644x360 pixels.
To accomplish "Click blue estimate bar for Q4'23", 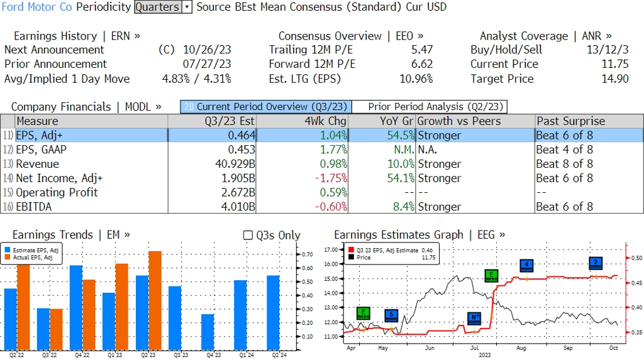I will click(208, 332).
